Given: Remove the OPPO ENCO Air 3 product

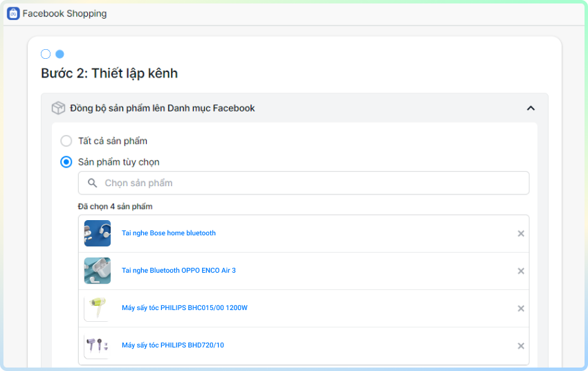Looking at the screenshot, I should coord(521,271).
